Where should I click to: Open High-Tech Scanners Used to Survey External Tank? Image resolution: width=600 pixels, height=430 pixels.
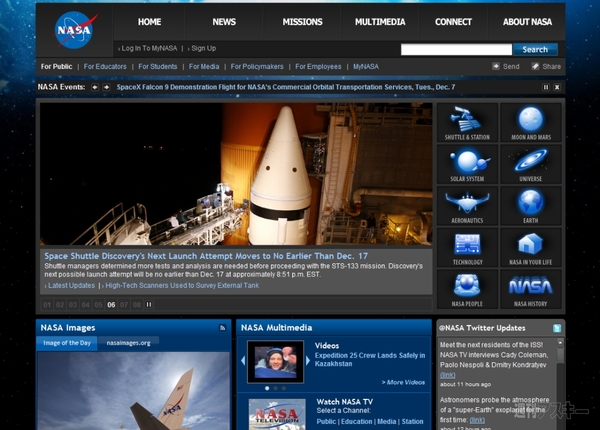click(x=181, y=285)
